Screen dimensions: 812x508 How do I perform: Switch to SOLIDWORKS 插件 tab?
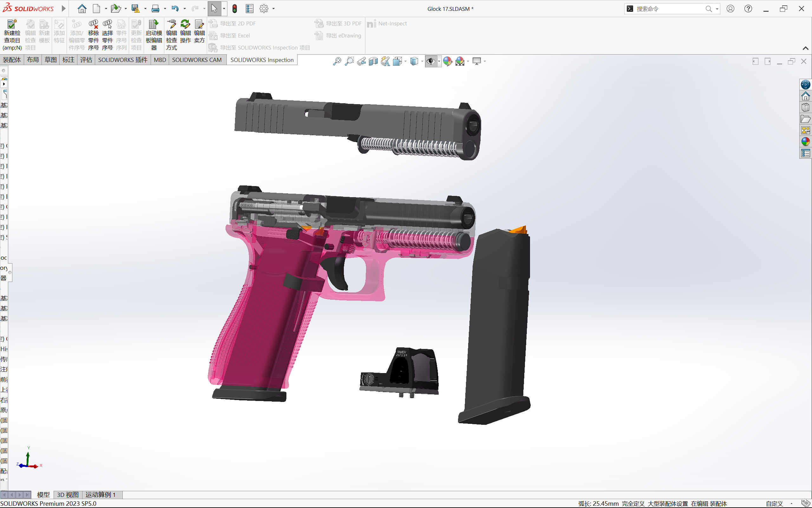pos(123,60)
